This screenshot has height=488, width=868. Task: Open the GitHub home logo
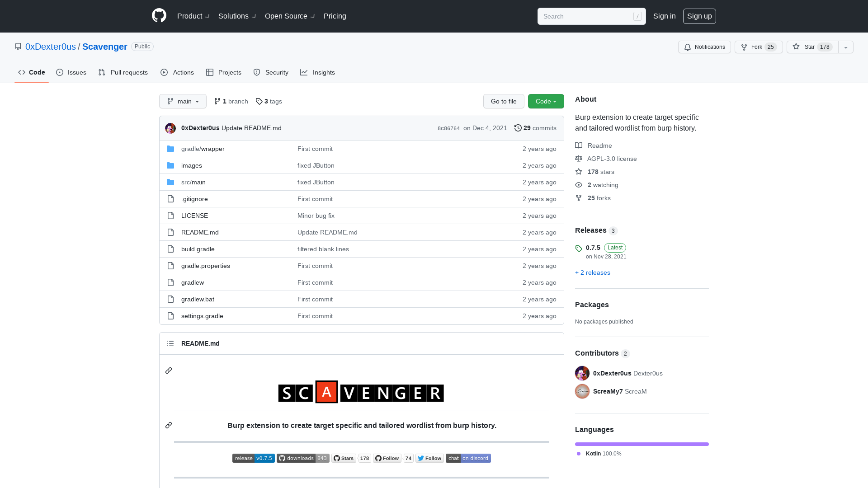159,16
